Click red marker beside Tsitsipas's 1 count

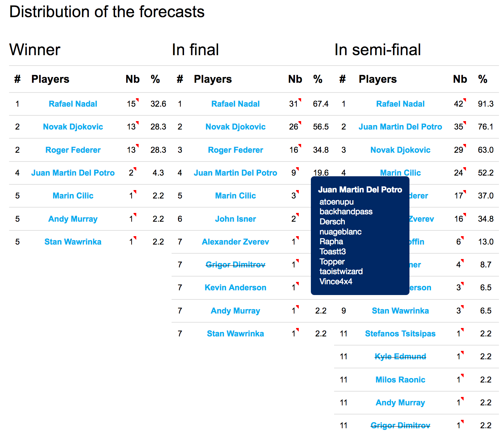click(462, 329)
